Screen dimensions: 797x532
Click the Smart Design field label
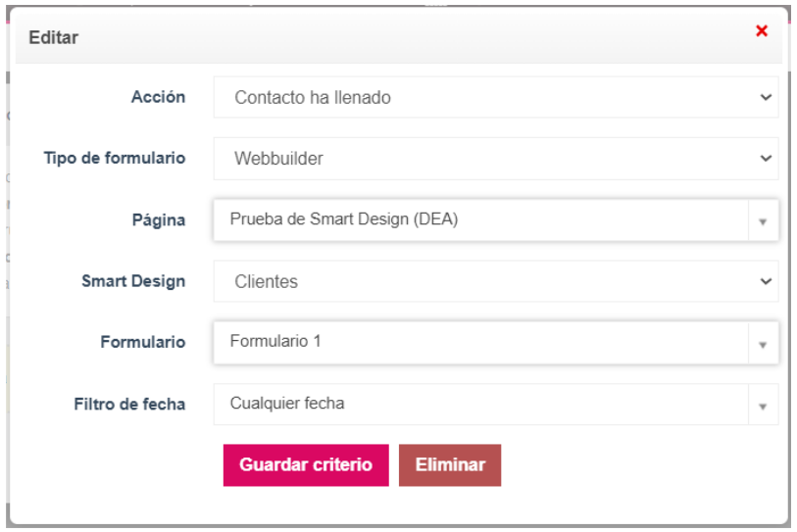pos(133,281)
